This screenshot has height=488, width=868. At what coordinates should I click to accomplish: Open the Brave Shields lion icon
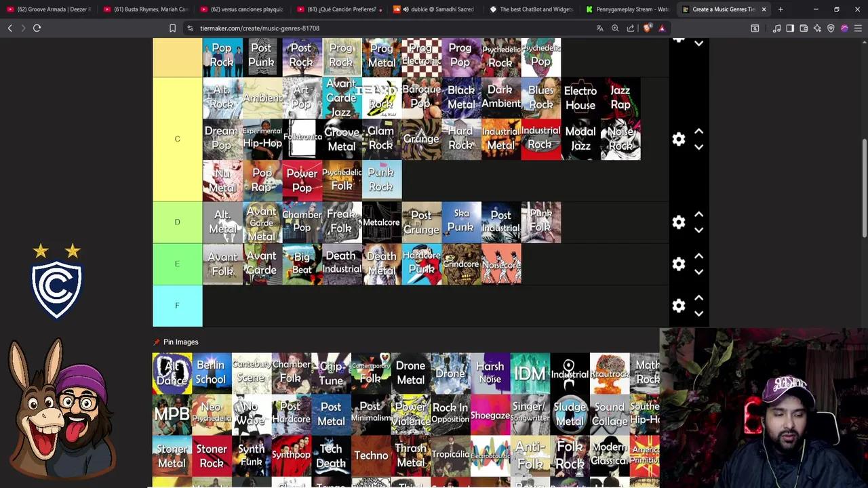[647, 28]
